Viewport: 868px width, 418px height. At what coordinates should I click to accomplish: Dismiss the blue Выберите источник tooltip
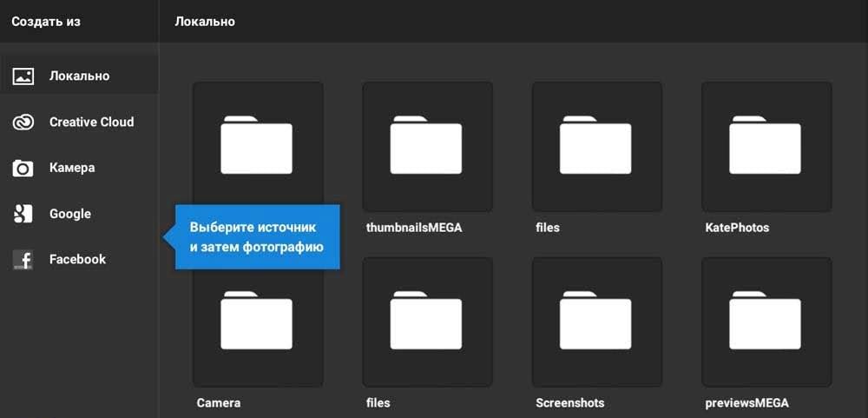pos(257,237)
